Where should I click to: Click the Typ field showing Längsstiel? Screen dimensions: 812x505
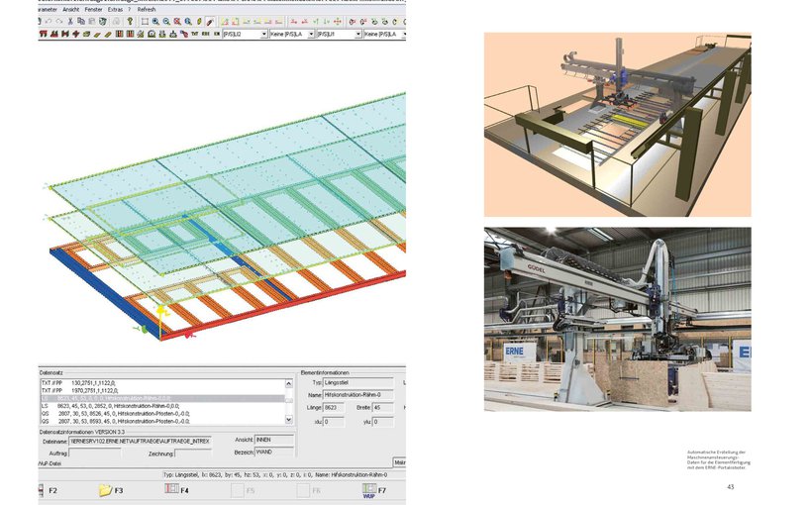(357, 383)
